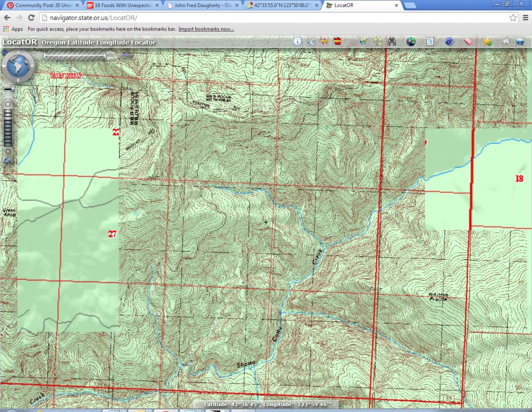Image resolution: width=532 pixels, height=412 pixels.
Task: Click the pink eraser clear tool
Action: point(468,42)
